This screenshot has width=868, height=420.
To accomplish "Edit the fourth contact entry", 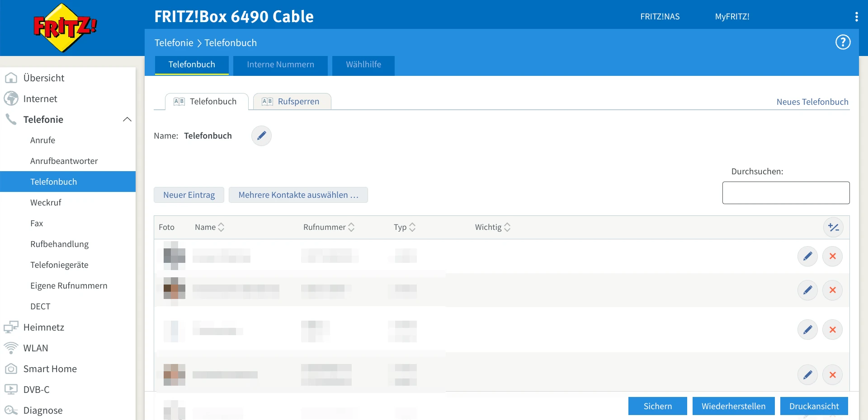I will click(807, 375).
